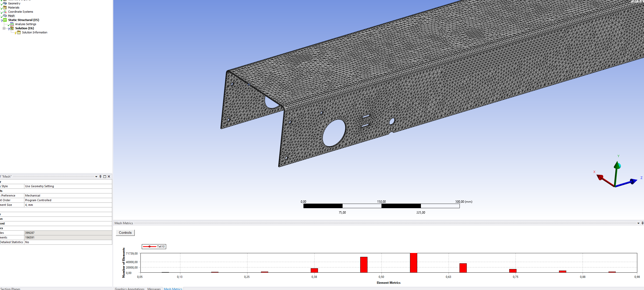
Task: Switch to the Messages tab
Action: 154,288
